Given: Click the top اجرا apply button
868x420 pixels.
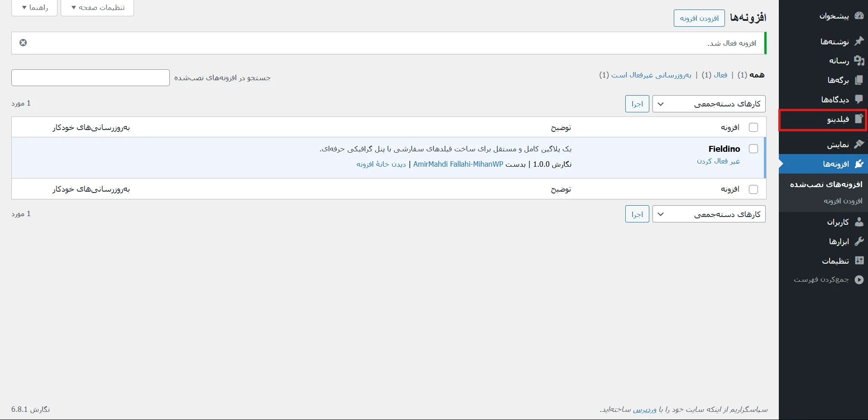Looking at the screenshot, I should point(637,104).
